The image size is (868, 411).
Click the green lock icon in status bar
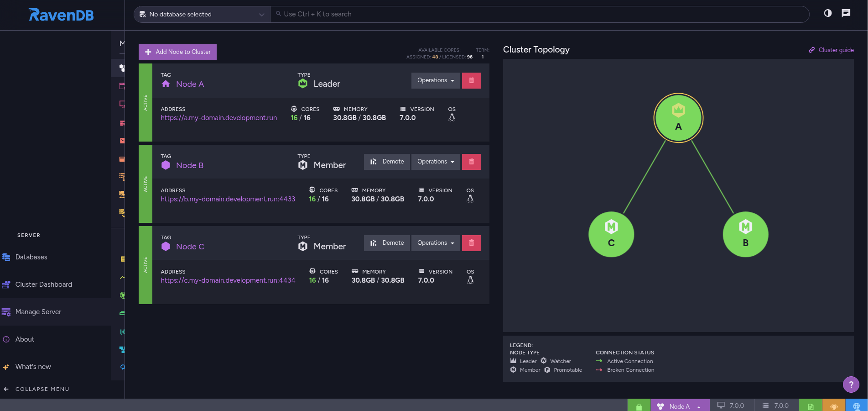[x=639, y=406]
